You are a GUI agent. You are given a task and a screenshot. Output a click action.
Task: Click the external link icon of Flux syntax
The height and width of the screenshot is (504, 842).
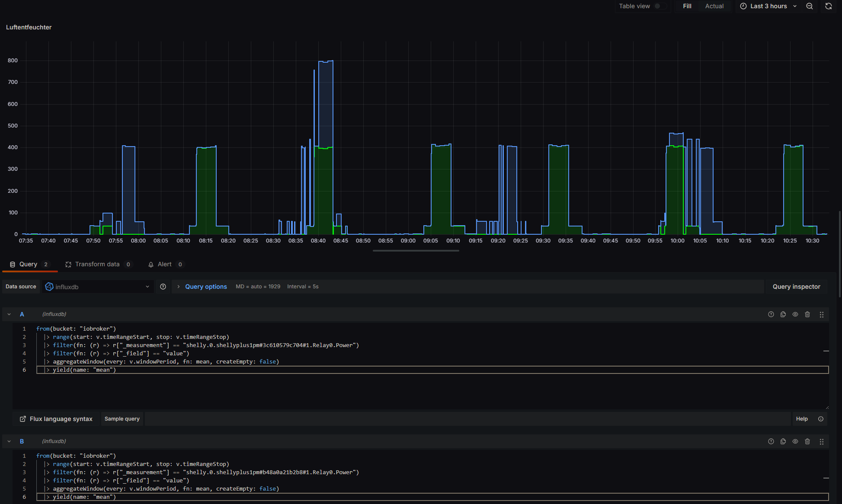click(x=23, y=419)
